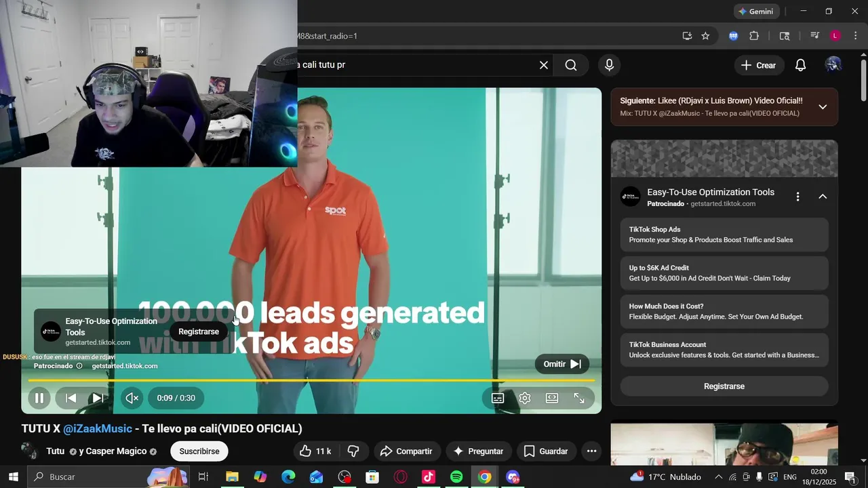Open the weather widget 17°C Nublado
Viewport: 868px width, 488px height.
tap(665, 477)
